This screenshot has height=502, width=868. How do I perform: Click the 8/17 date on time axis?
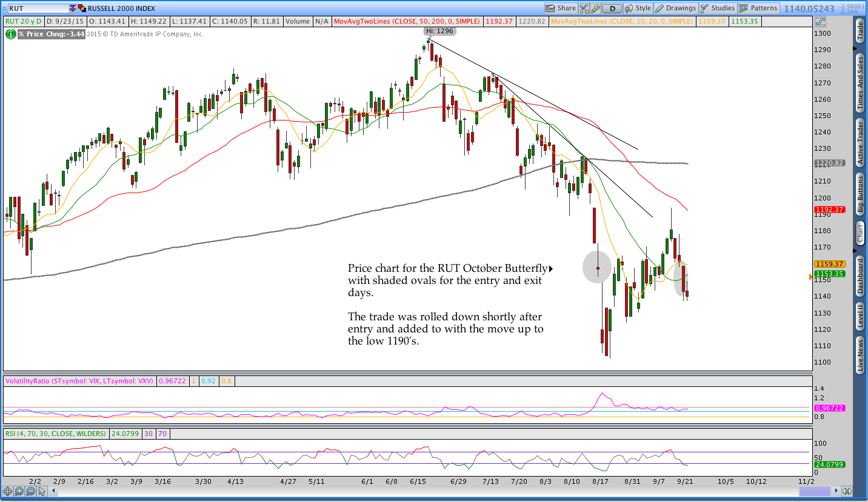[600, 481]
